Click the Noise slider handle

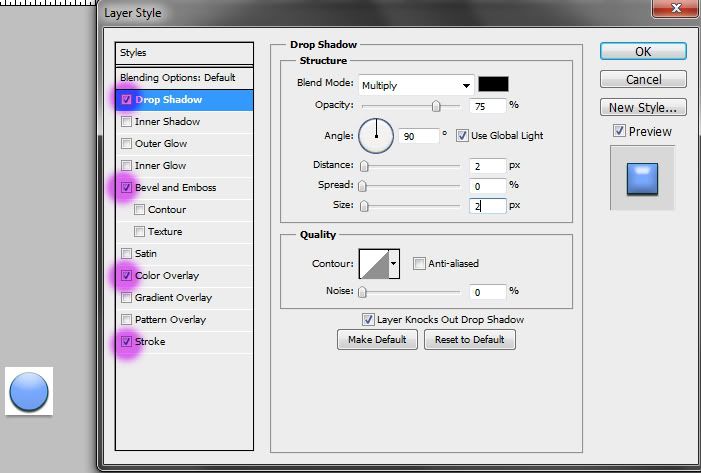click(x=363, y=292)
